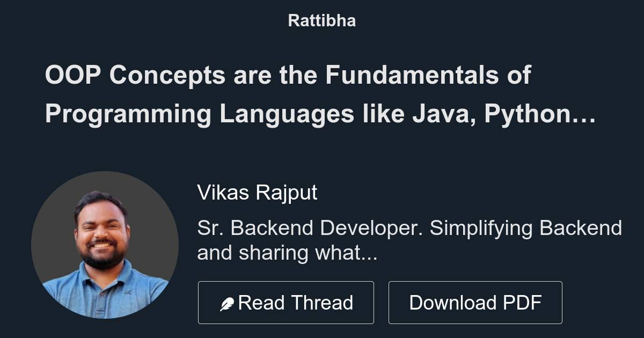644x338 pixels.
Task: Click the author name Vikas Rajput
Action: [258, 193]
